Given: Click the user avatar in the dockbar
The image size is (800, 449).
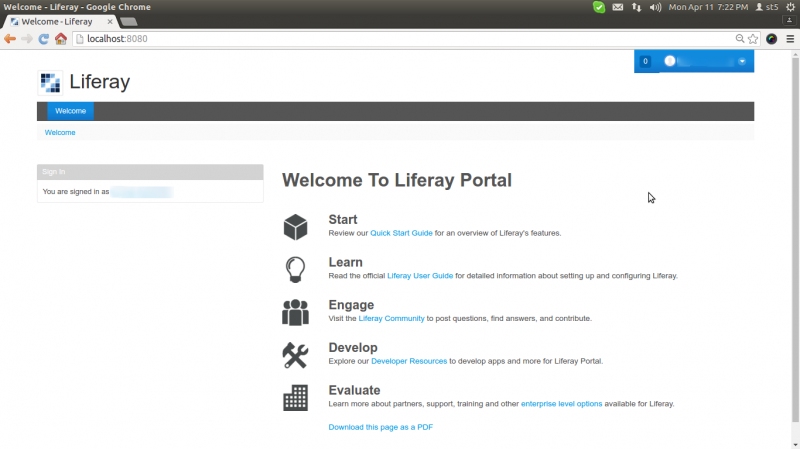Looking at the screenshot, I should 670,61.
